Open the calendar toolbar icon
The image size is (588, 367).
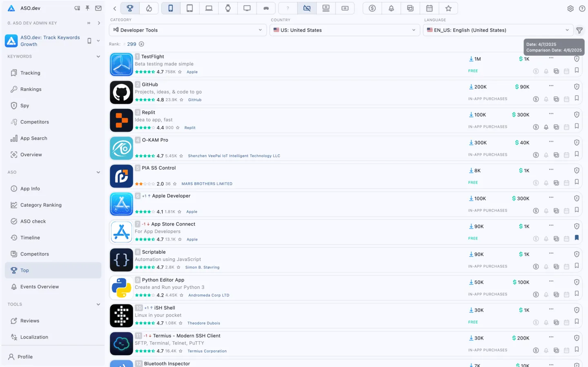429,8
